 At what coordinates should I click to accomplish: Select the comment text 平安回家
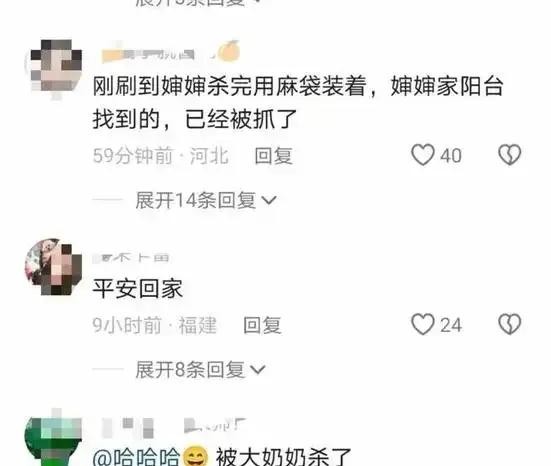pyautogui.click(x=137, y=289)
